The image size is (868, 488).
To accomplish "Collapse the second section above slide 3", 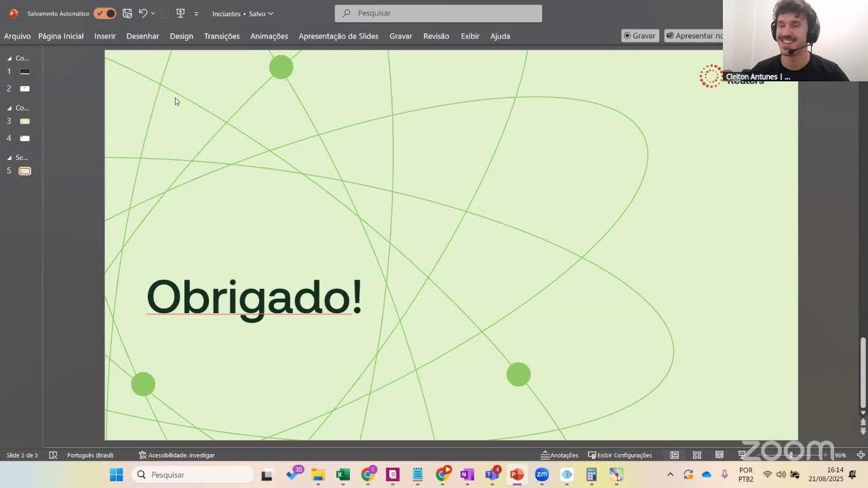I will pyautogui.click(x=9, y=108).
